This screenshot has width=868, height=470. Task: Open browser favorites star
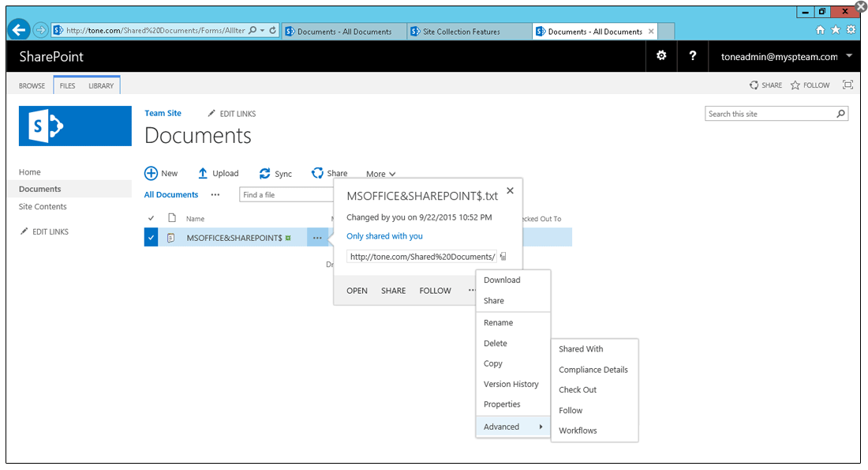836,30
